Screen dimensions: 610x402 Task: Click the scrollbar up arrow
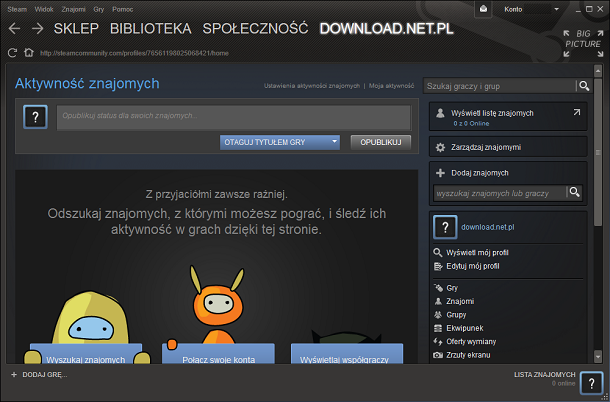[x=598, y=71]
